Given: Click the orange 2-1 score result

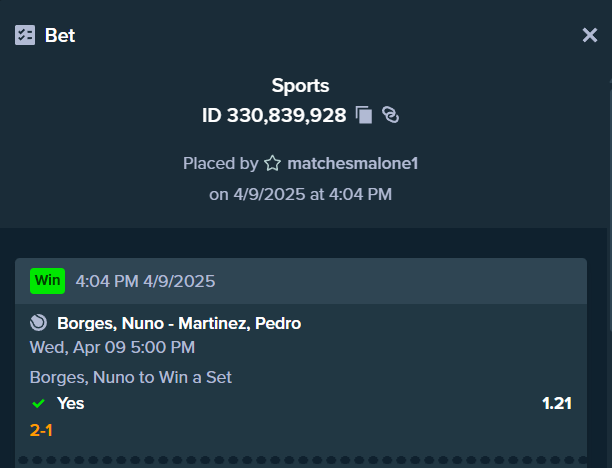Looking at the screenshot, I should tap(41, 431).
